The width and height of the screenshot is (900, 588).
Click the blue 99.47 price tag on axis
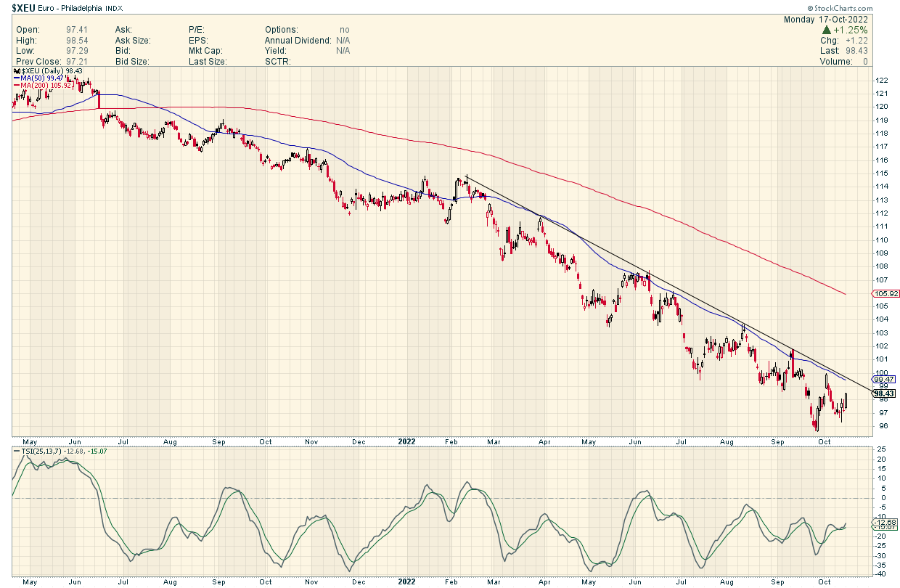coord(883,379)
